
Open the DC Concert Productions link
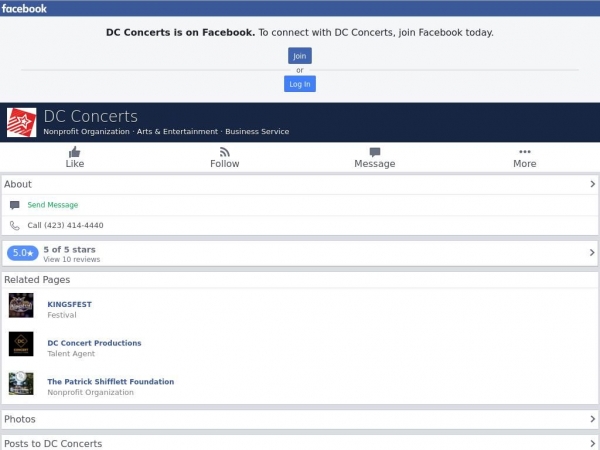[x=95, y=343]
